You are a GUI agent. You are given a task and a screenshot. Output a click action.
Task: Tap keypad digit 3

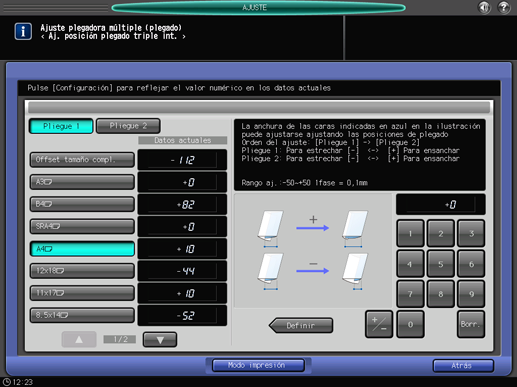coord(471,233)
